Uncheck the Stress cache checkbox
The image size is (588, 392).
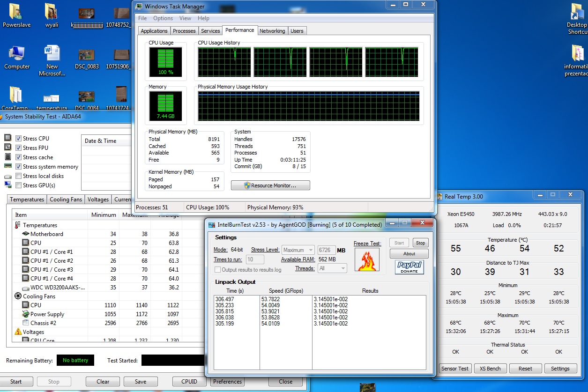pos(18,157)
